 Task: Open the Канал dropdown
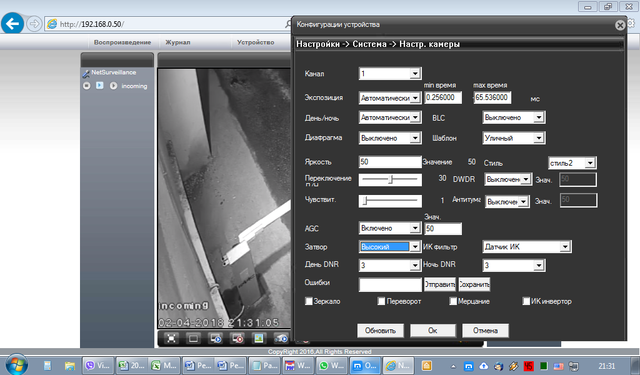[390, 73]
